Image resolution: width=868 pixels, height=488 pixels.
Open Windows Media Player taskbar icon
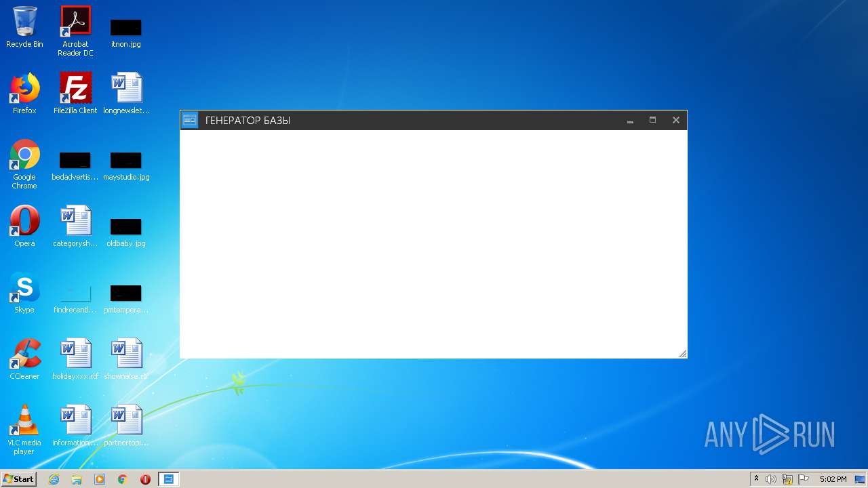pyautogui.click(x=100, y=479)
